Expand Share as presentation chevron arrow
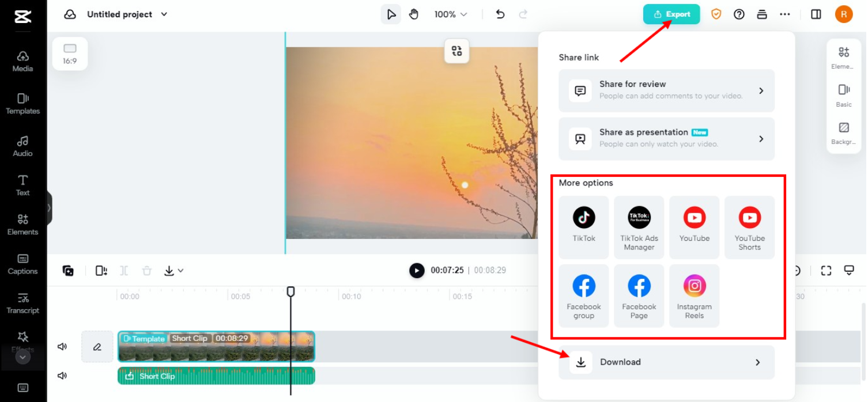The image size is (868, 402). click(x=761, y=139)
